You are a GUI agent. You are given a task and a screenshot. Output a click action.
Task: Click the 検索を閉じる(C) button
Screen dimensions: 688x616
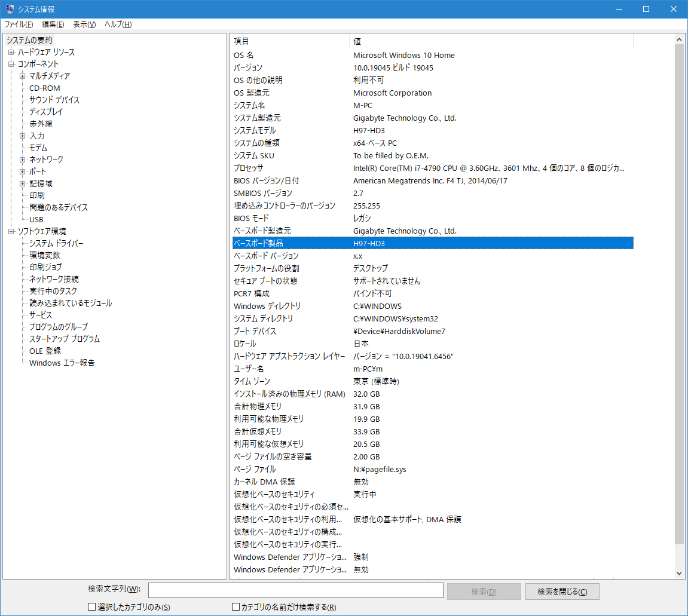pos(562,592)
